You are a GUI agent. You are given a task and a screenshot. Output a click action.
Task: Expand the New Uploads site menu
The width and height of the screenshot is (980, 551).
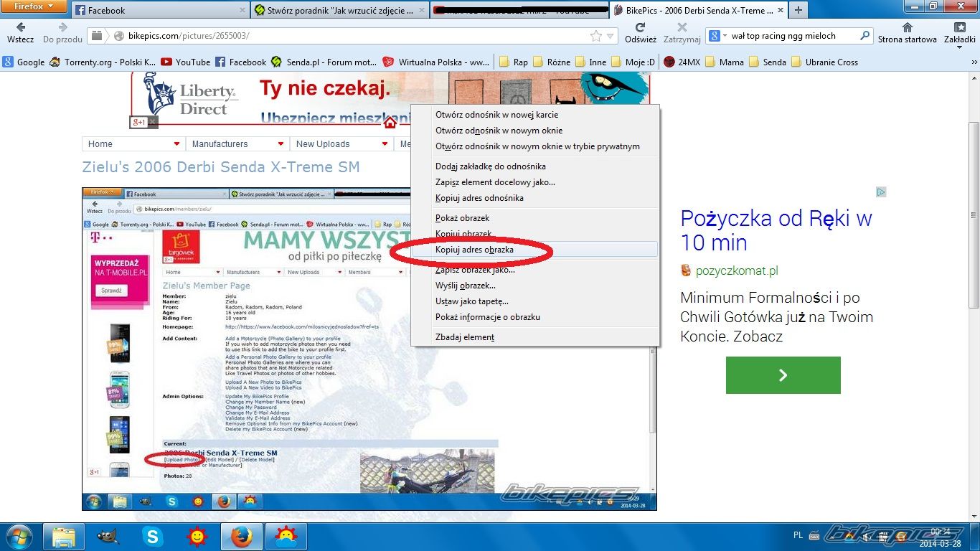click(341, 144)
